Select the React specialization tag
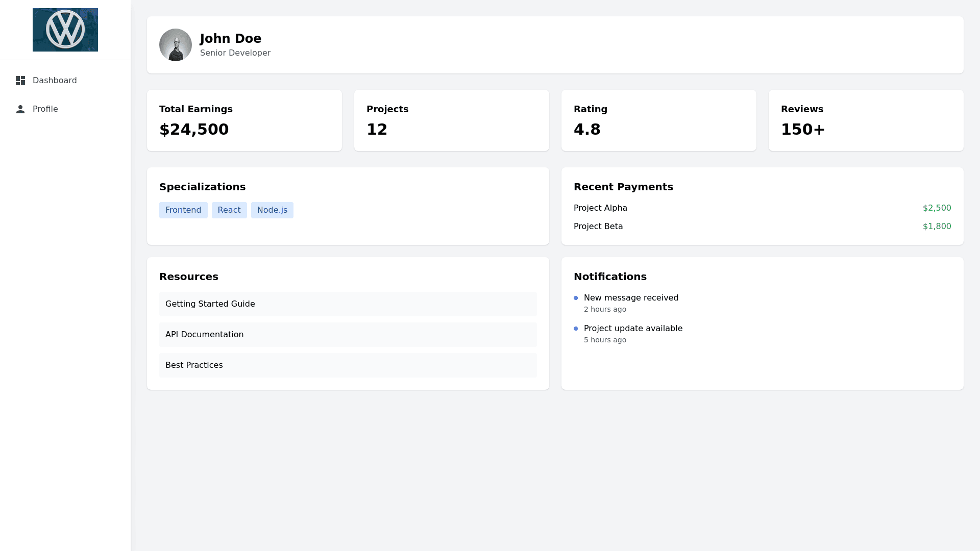The image size is (980, 551). 229,210
